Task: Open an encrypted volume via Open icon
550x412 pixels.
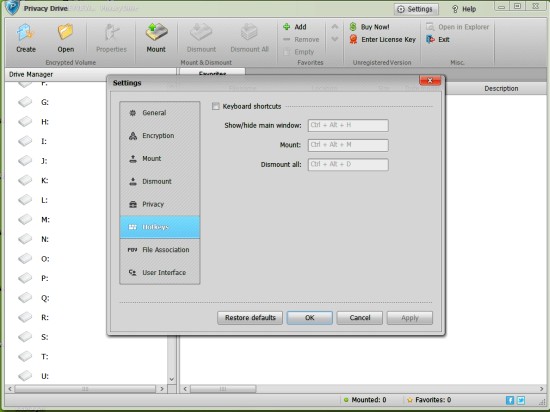Action: [x=66, y=33]
